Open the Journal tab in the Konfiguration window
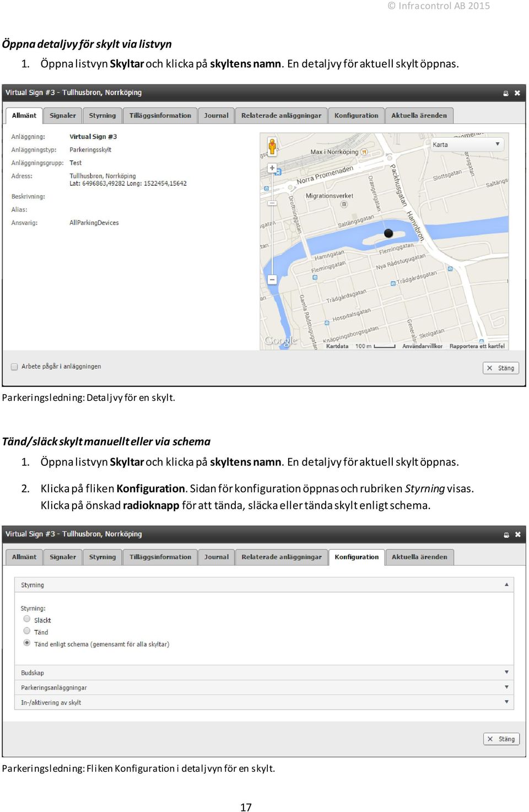This screenshot has height=812, width=529. click(x=217, y=557)
